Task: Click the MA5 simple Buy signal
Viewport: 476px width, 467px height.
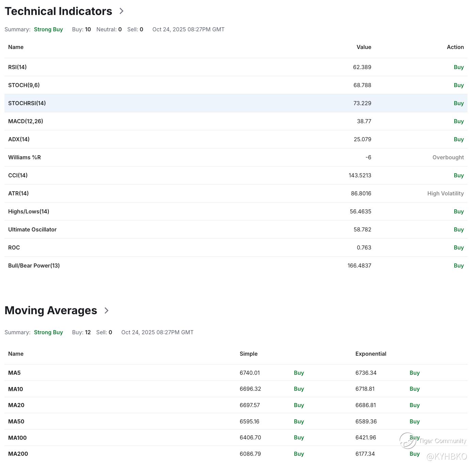Action: point(299,373)
